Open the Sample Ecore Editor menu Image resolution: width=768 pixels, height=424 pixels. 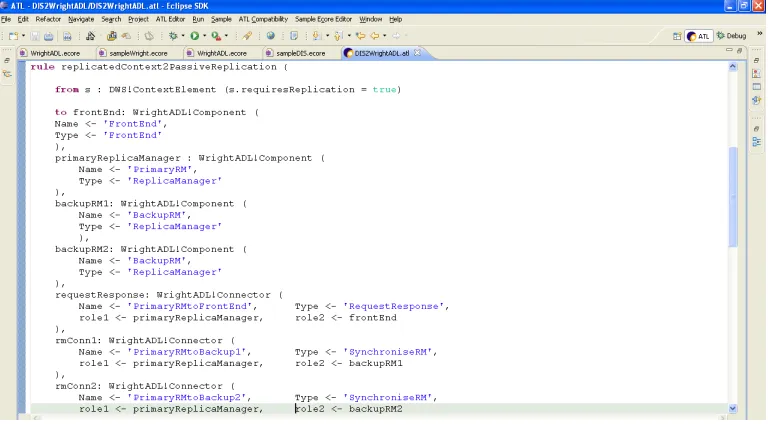coord(323,19)
